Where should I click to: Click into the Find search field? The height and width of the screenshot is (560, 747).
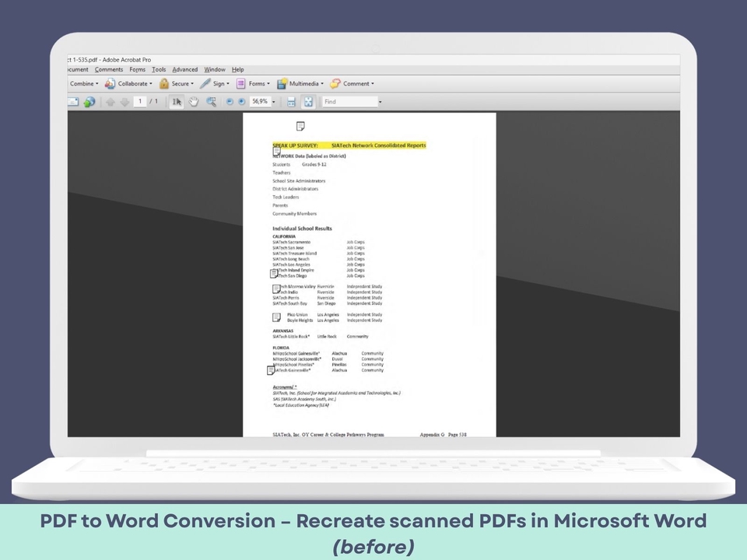(x=349, y=102)
